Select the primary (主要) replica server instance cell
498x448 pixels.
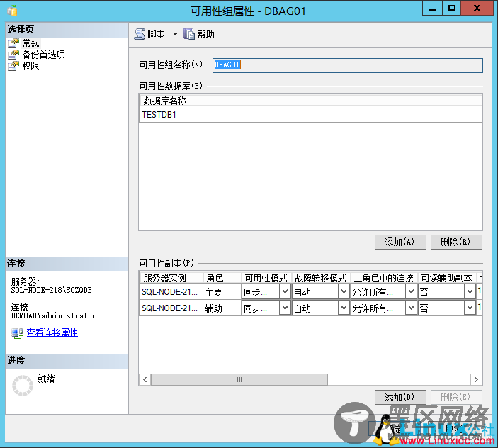[x=171, y=291]
